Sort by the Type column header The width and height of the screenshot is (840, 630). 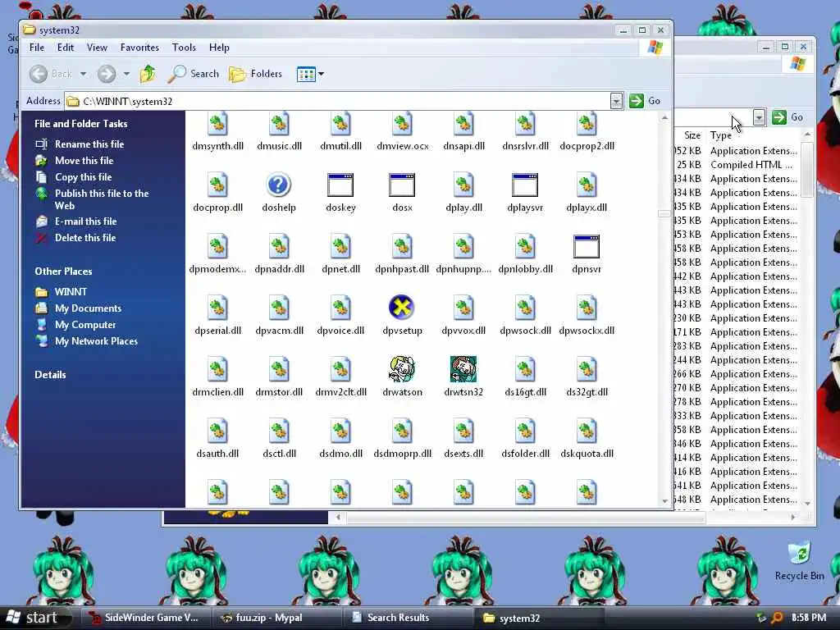point(720,135)
